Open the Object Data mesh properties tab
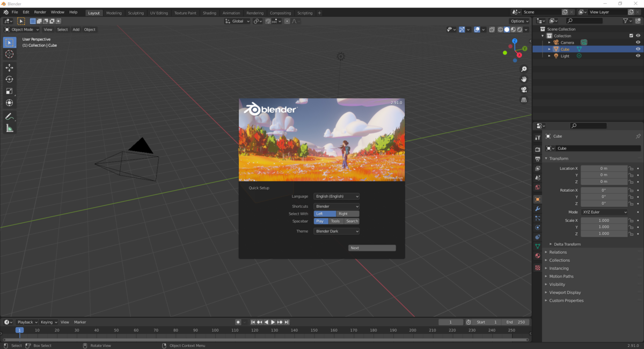644x349 pixels. [537, 246]
